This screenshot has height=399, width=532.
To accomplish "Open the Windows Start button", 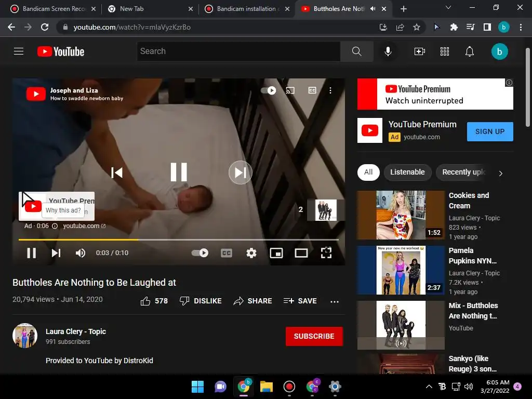I will click(x=197, y=387).
